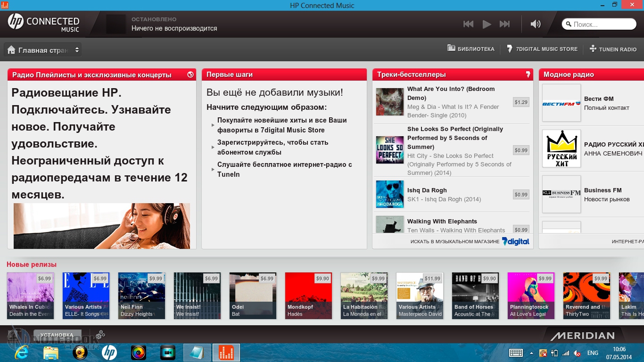Open HP Support Assistant from the taskbar
This screenshot has height=362, width=644.
click(x=109, y=353)
